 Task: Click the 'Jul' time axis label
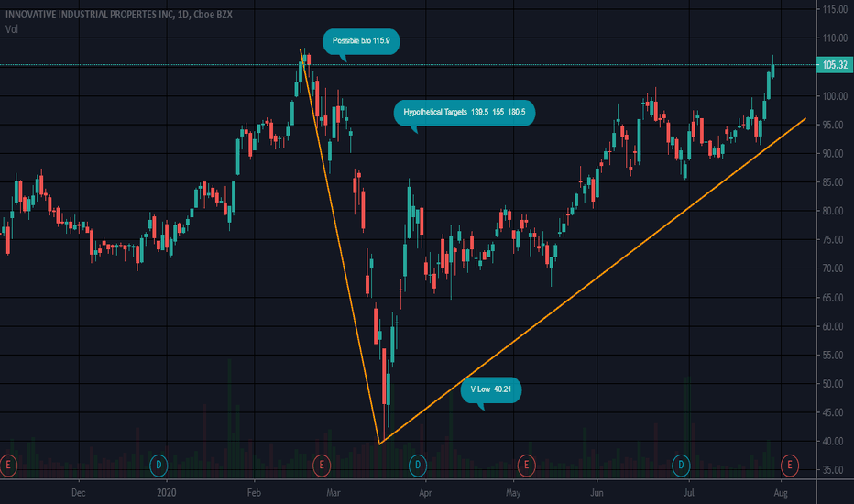(689, 493)
